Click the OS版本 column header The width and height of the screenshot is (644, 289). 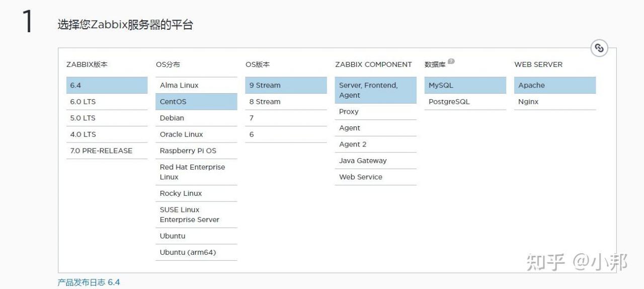tap(258, 64)
